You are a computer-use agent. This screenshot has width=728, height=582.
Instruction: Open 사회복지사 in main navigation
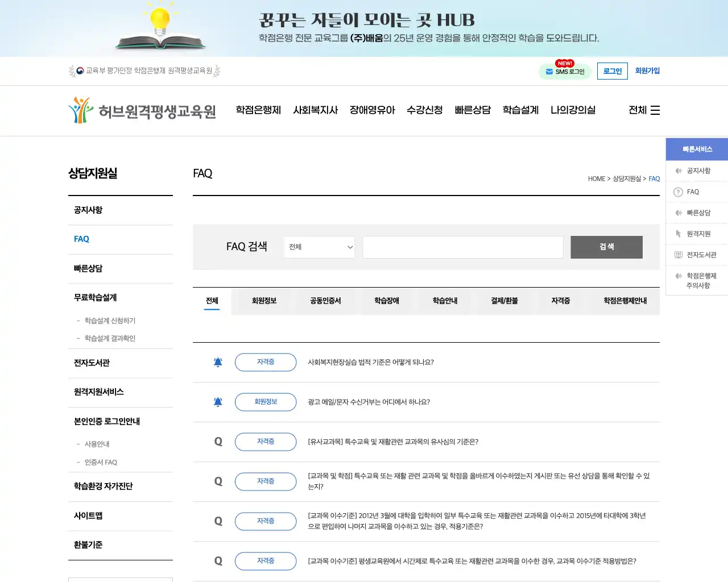pos(316,110)
